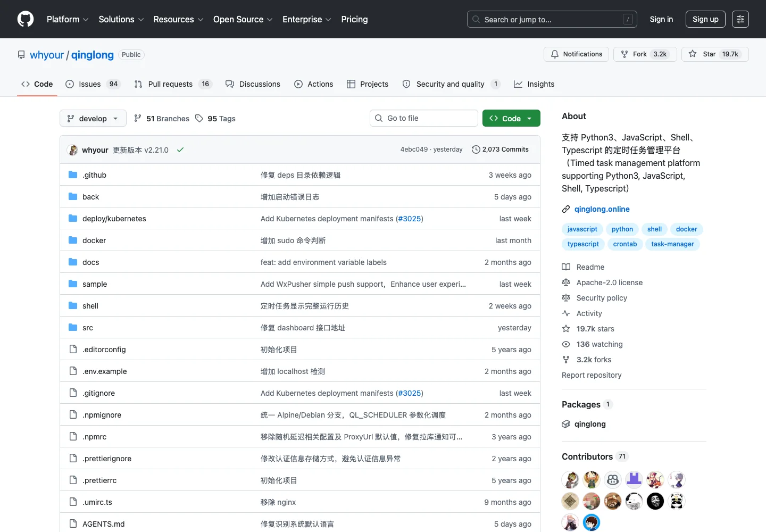Click the eye icon beside 136 watching

point(566,344)
